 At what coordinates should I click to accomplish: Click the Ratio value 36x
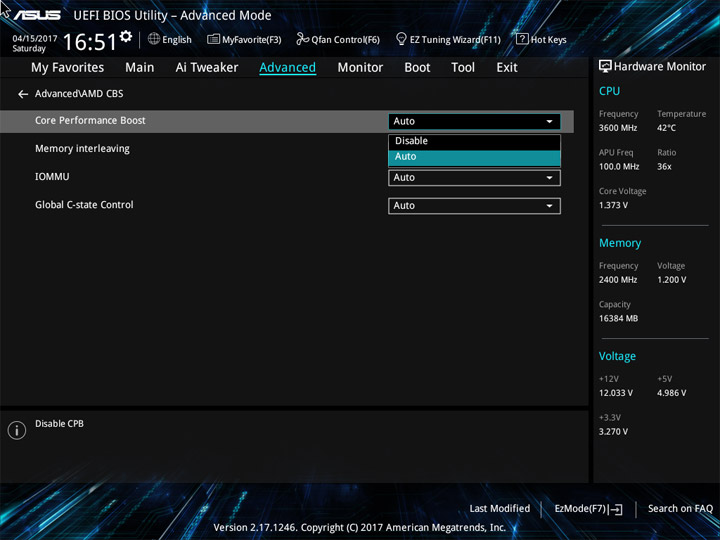(x=664, y=167)
